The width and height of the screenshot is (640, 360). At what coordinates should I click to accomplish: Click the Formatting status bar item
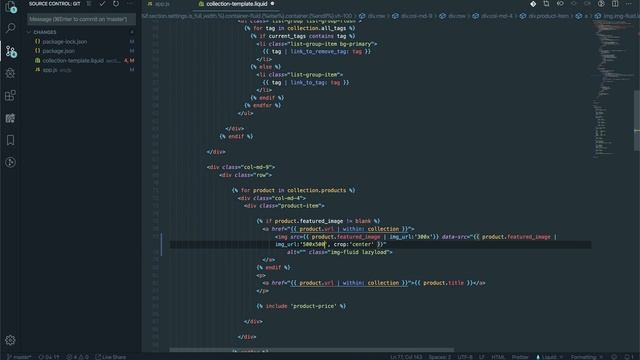586,357
